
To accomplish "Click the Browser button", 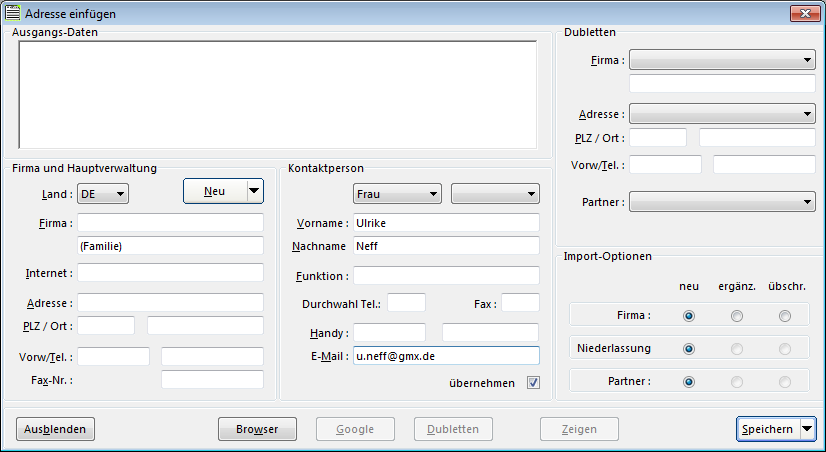I will [257, 430].
